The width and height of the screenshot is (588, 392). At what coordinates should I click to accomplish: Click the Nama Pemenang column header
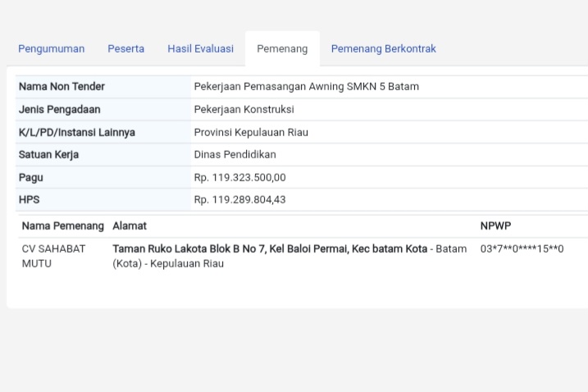click(62, 226)
